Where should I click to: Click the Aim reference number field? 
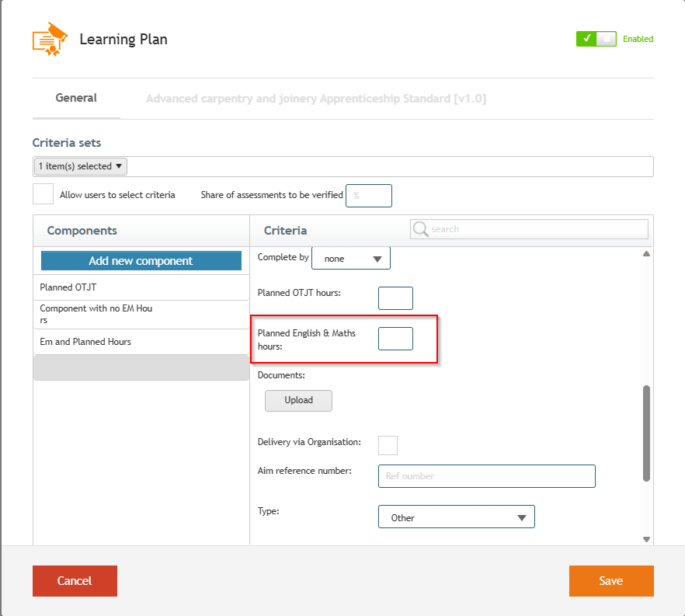pyautogui.click(x=487, y=476)
